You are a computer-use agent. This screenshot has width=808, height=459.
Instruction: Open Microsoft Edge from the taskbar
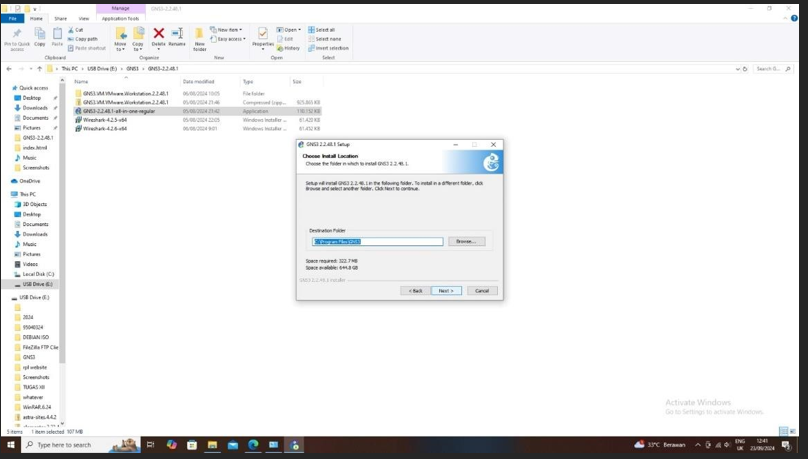pos(253,445)
